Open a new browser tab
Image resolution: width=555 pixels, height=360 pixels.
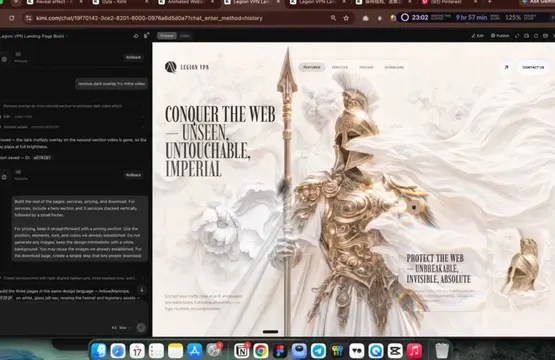tap(490, 2)
